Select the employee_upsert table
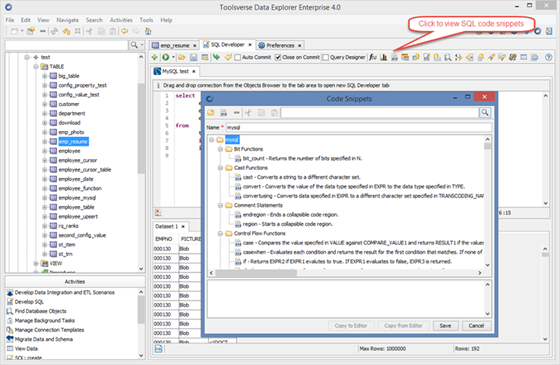The width and height of the screenshot is (560, 365). (x=78, y=216)
